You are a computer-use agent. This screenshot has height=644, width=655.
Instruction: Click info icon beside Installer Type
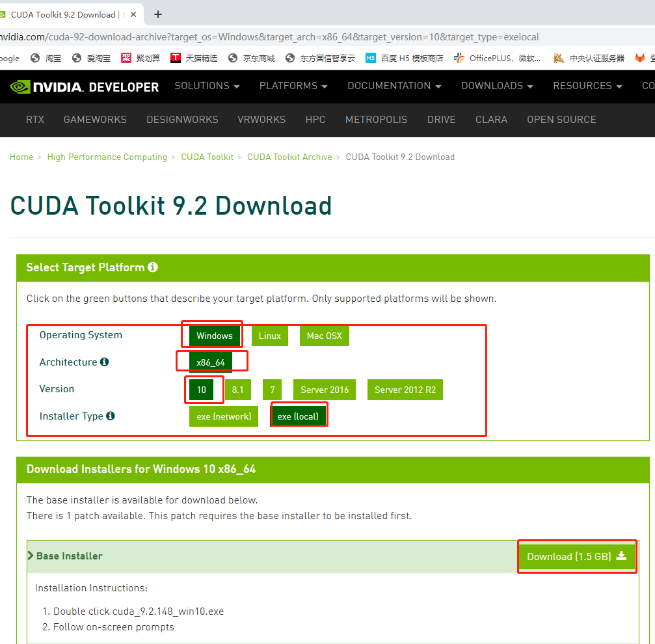[x=111, y=416]
